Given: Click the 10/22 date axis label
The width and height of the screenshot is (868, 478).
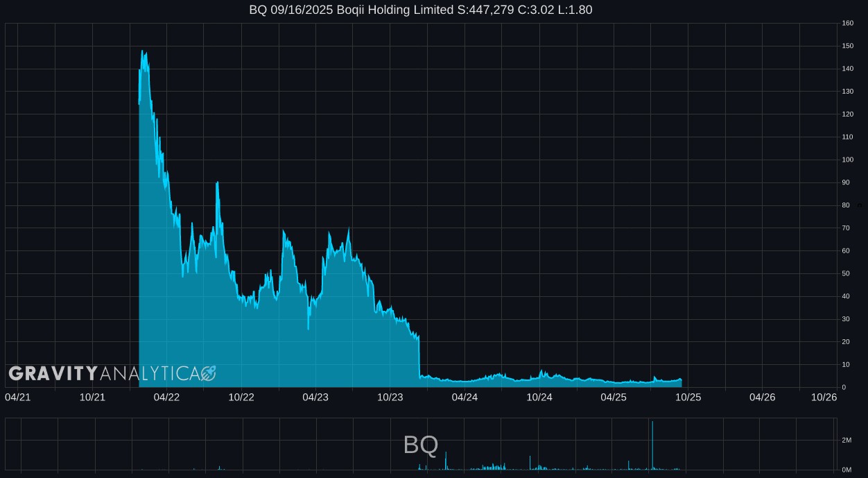Looking at the screenshot, I should pyautogui.click(x=241, y=397).
